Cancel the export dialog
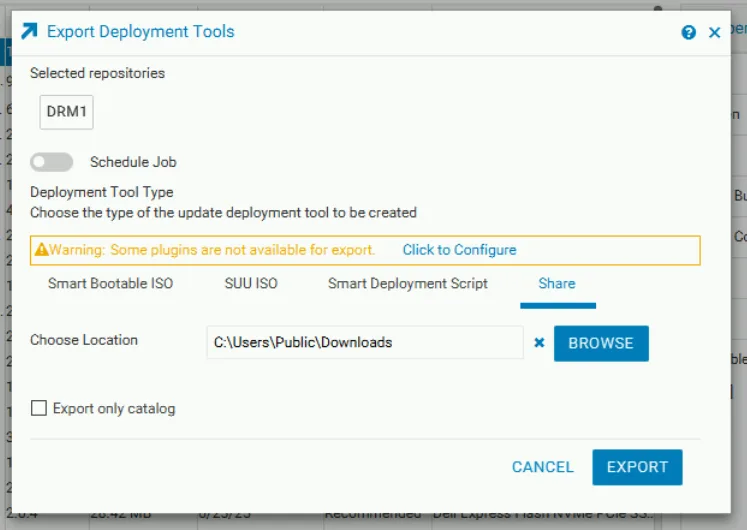 pyautogui.click(x=542, y=467)
